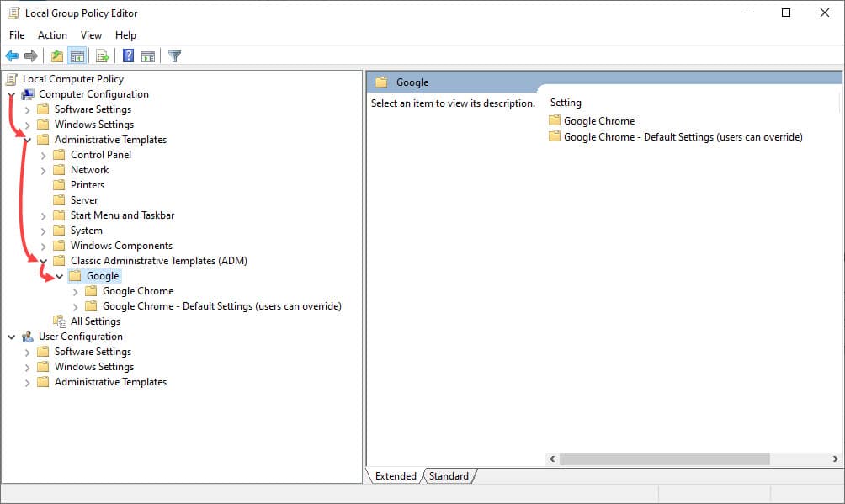Go up one level using toolbar icon
This screenshot has height=504, width=845.
pos(57,56)
